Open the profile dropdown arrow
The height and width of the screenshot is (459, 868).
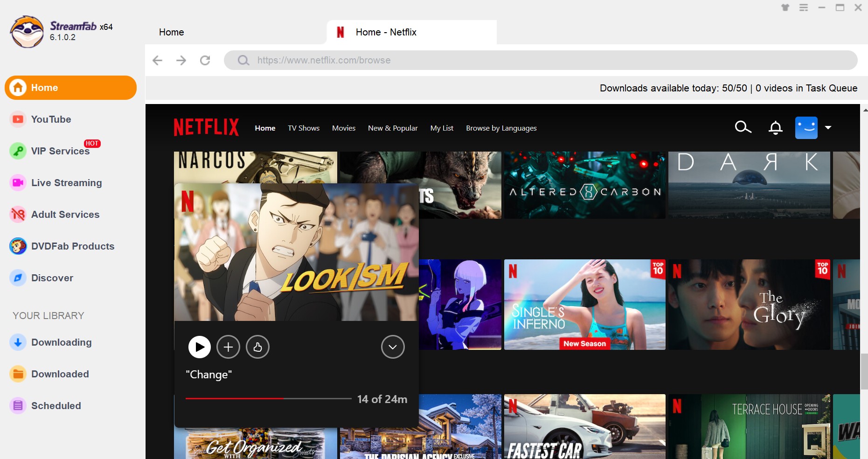828,127
